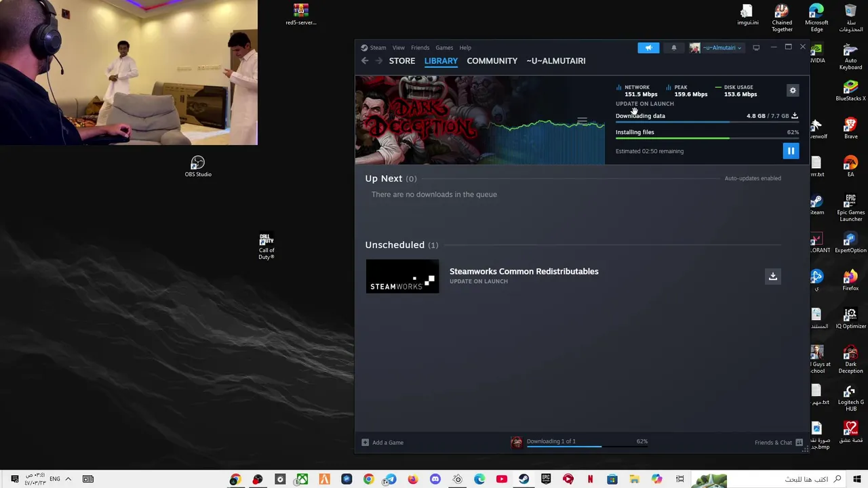Open Task View on the taskbar

[679, 479]
